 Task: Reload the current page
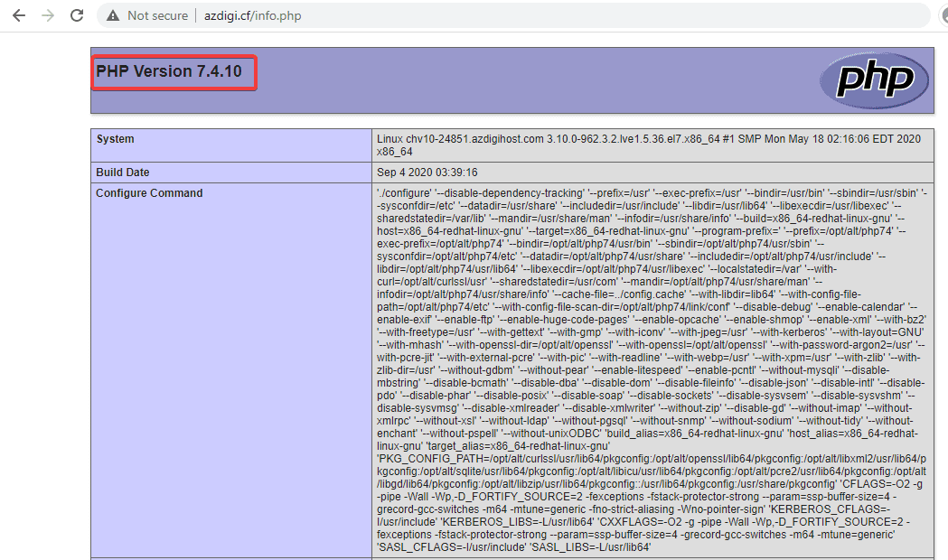click(x=77, y=15)
